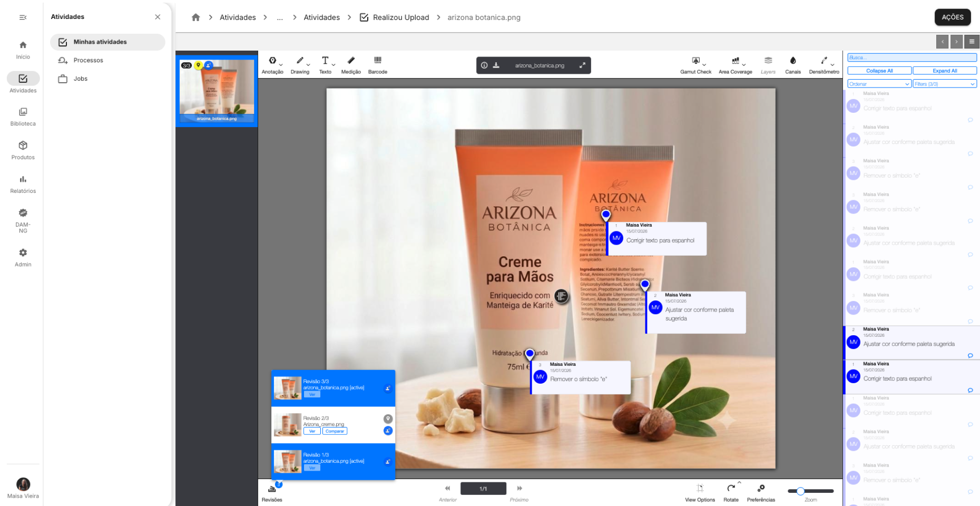Click Ver on Revisão 3/3
Viewport: 980px width, 506px height.
tap(312, 394)
